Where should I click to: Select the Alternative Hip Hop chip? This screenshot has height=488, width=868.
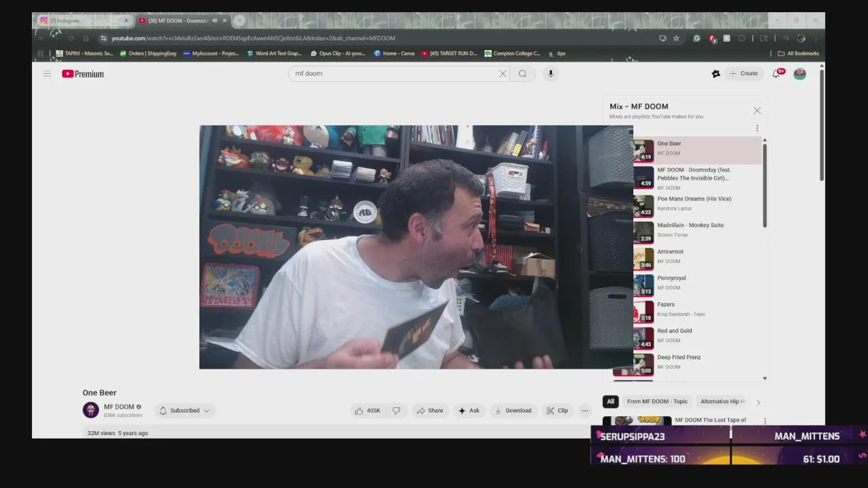tap(723, 401)
